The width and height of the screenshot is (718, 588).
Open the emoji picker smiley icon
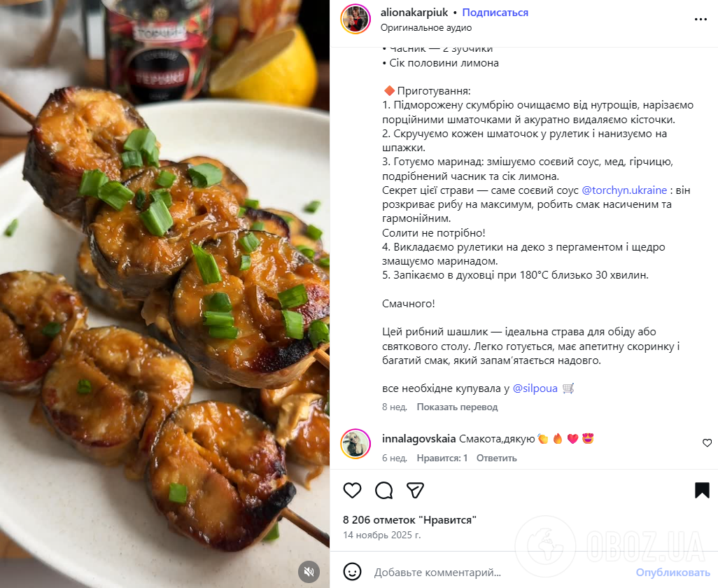[352, 571]
